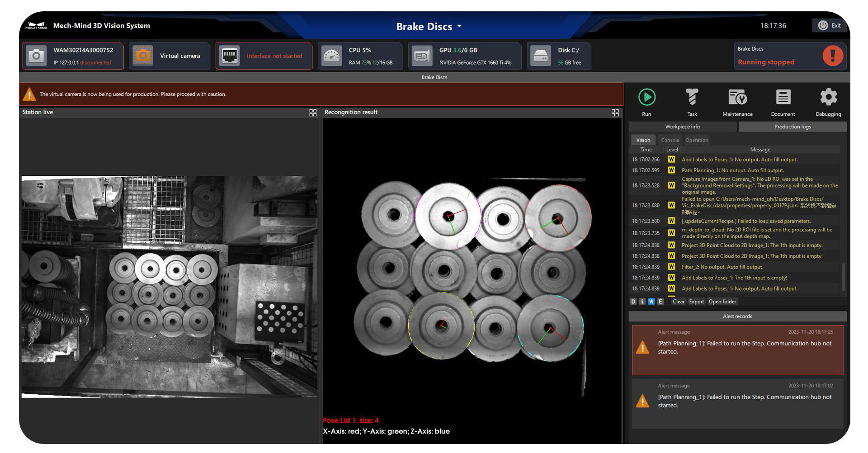Switch to the Workpiece info tab
The image size is (868, 453).
tap(682, 127)
